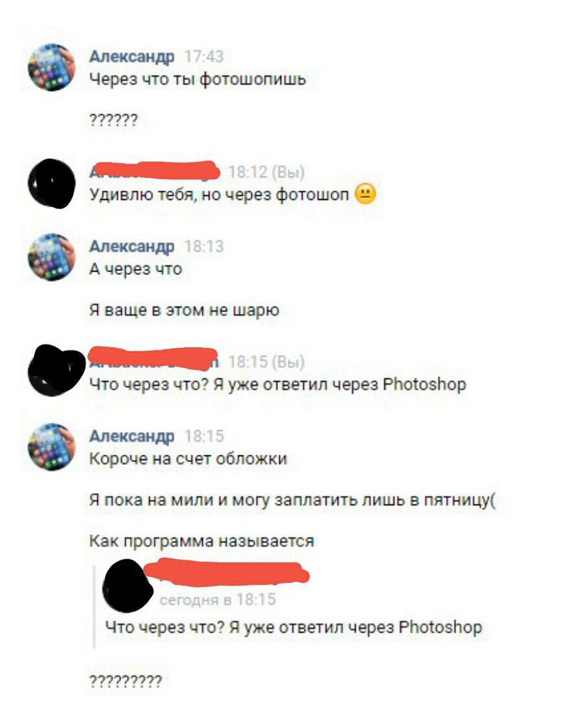
Task: Click redacted sender name at 18:15 (Вы)
Action: (x=153, y=359)
